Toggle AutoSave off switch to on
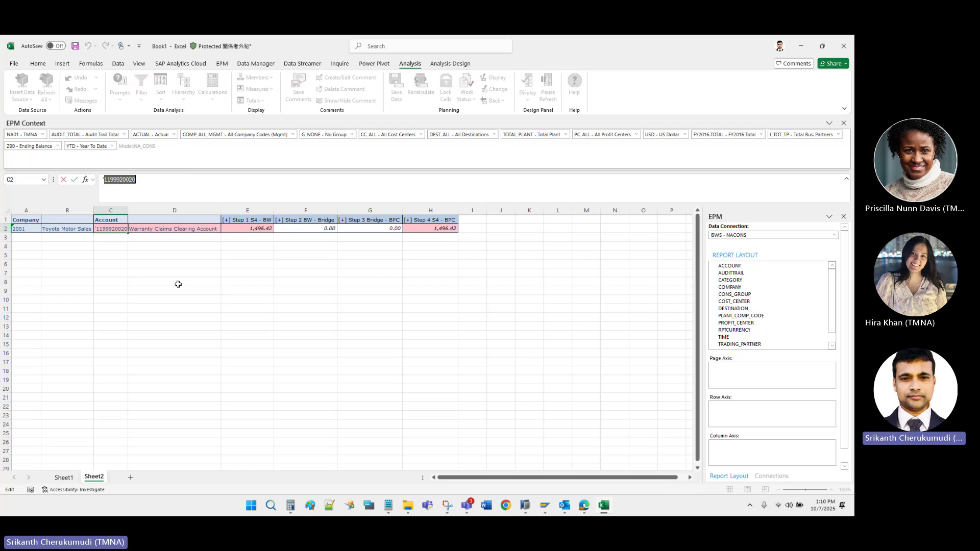This screenshot has height=551, width=980. pyautogui.click(x=56, y=45)
